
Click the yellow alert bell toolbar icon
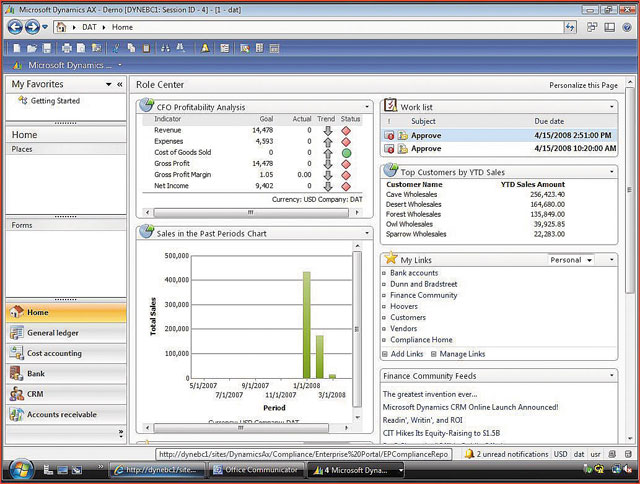[205, 48]
